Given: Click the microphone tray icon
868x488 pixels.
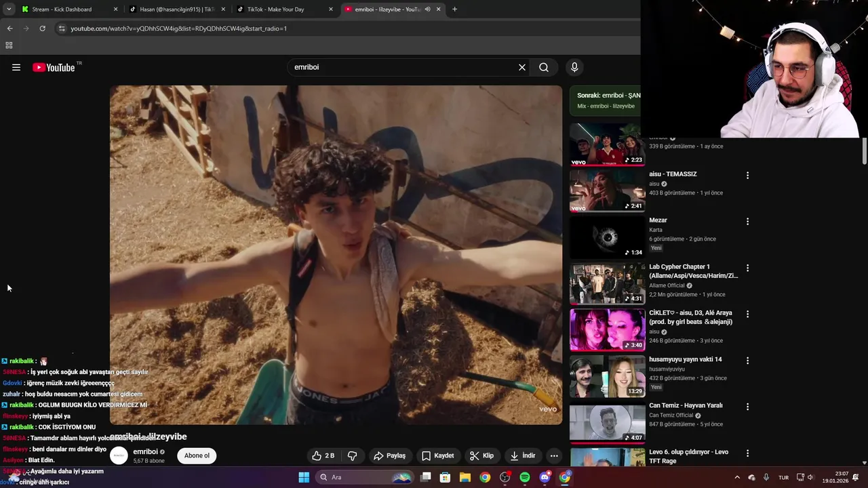Looking at the screenshot, I should (x=766, y=477).
